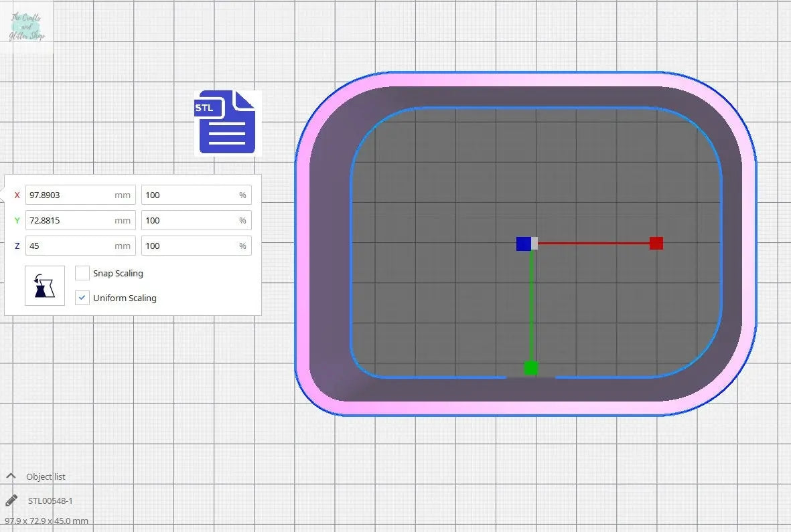Click the Y scale percent field
The height and width of the screenshot is (532, 791).
click(190, 220)
